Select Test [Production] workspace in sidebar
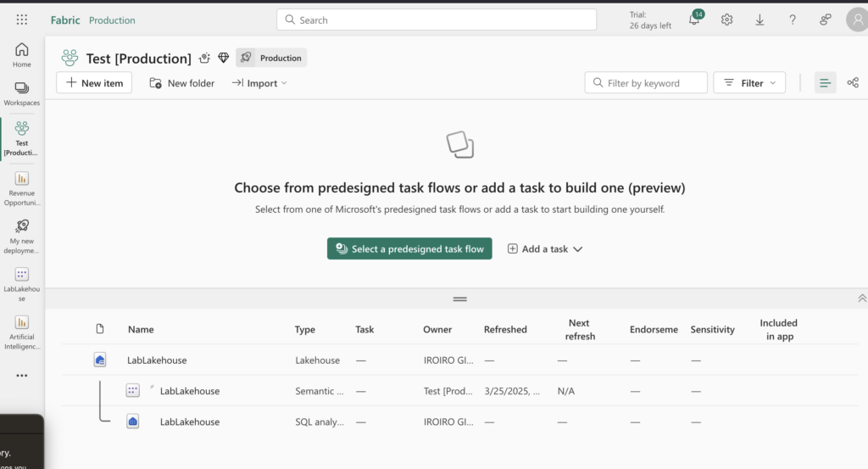 click(21, 138)
